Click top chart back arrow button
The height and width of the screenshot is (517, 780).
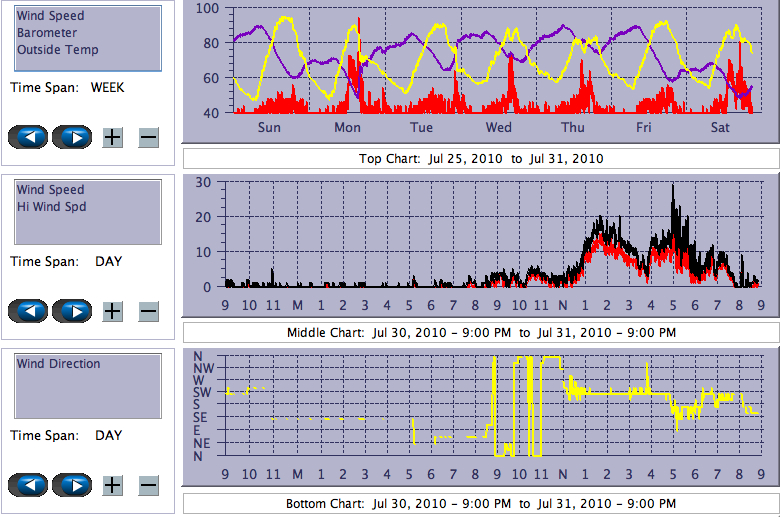(x=27, y=137)
